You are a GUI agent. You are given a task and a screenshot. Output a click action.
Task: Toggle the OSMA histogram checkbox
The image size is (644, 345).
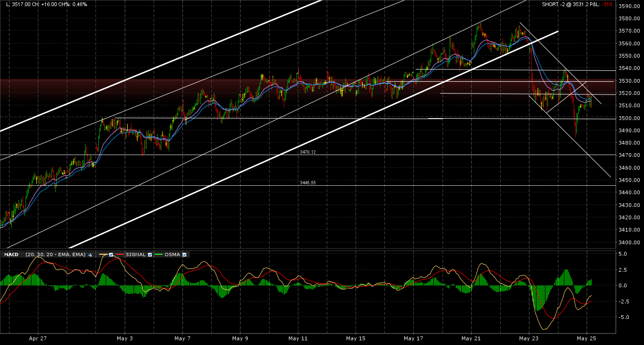click(x=184, y=255)
